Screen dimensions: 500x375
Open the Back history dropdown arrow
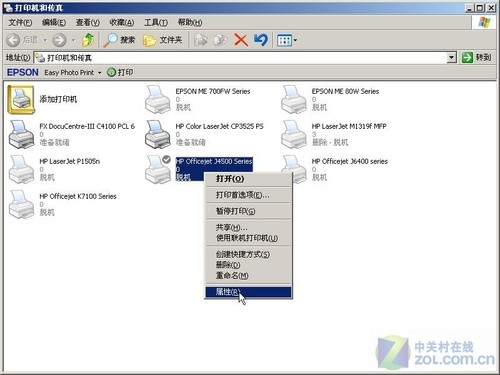tap(45, 40)
